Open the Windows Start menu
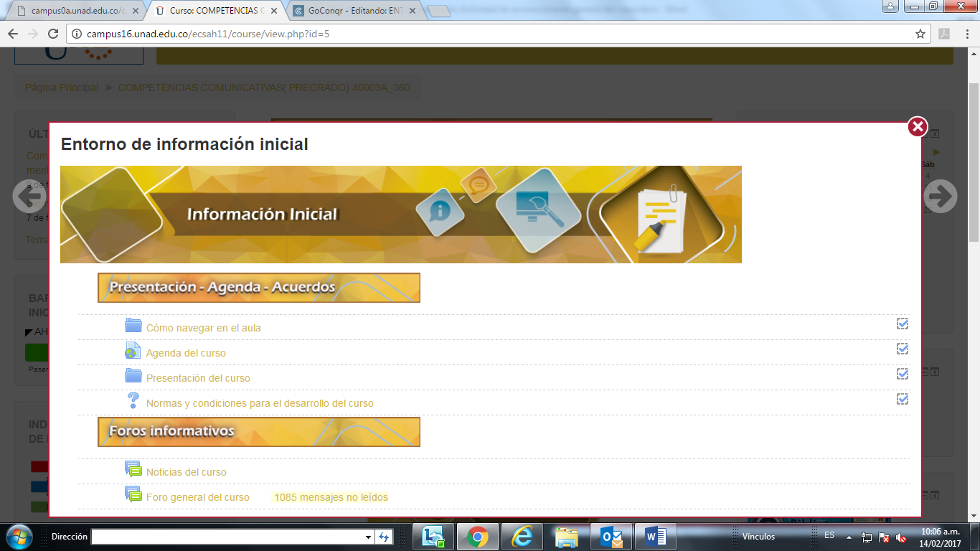The image size is (980, 551). [20, 536]
